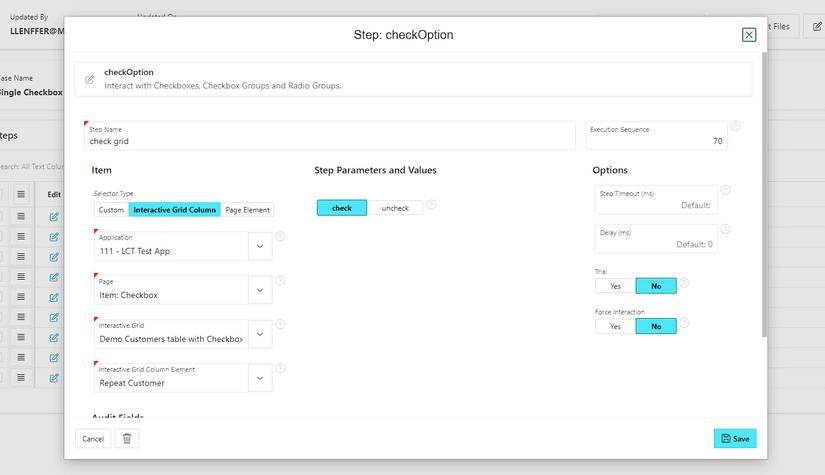Click the Repeat Customer column element field
The image size is (825, 475).
point(171,378)
